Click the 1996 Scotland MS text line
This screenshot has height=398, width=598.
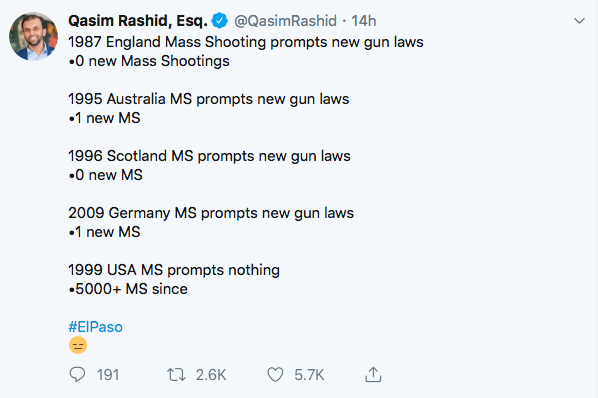(x=209, y=156)
